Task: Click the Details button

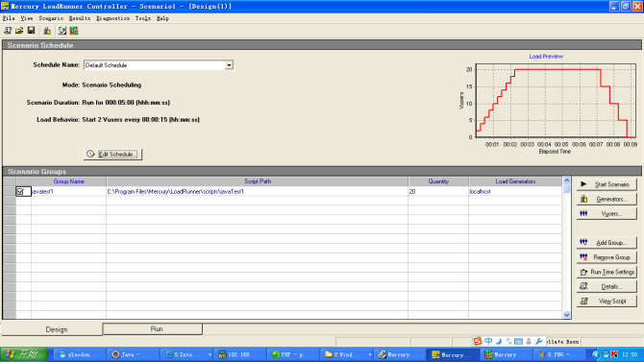Action: pyautogui.click(x=607, y=286)
